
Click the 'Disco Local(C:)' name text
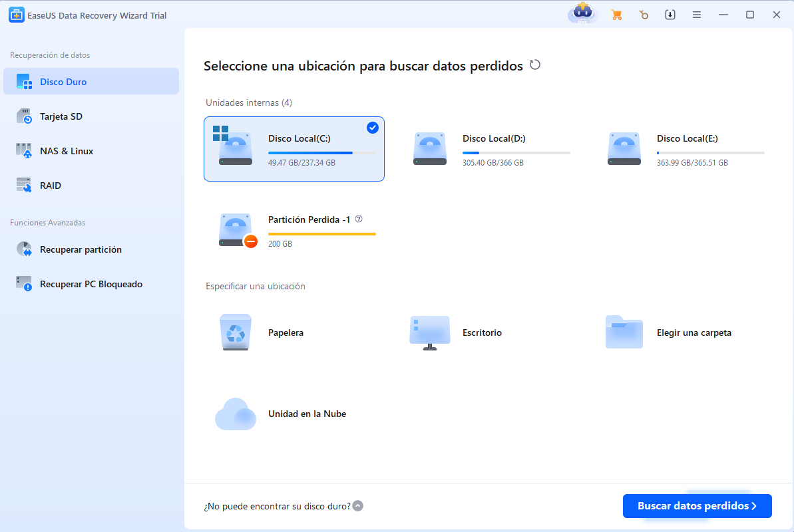click(299, 138)
